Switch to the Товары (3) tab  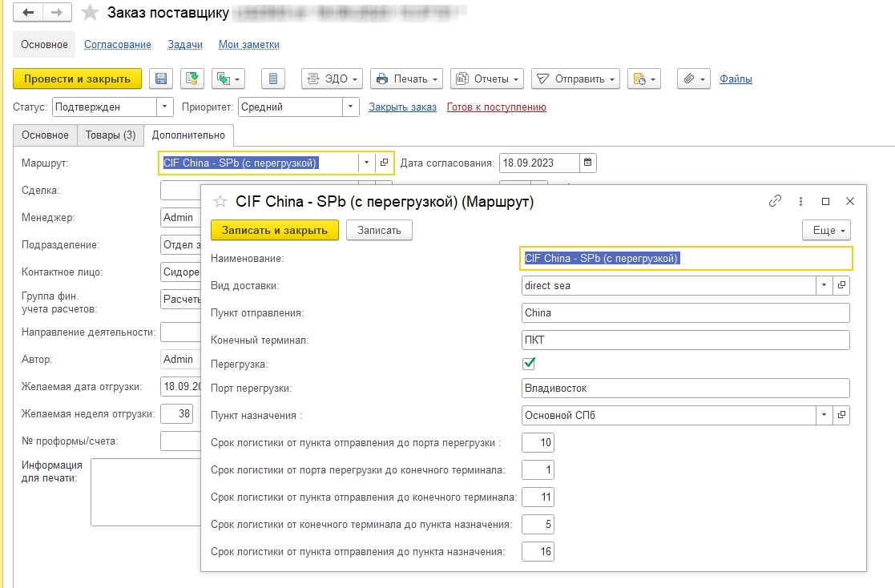111,135
